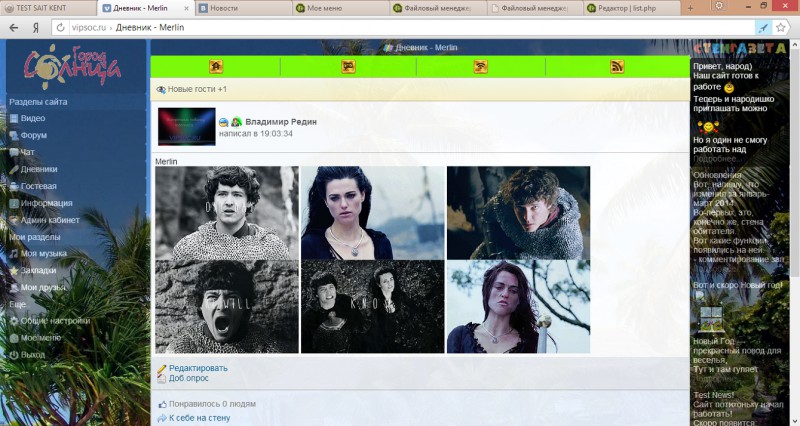Click the thumbs-up like icon
The image size is (800, 426).
coord(162,404)
